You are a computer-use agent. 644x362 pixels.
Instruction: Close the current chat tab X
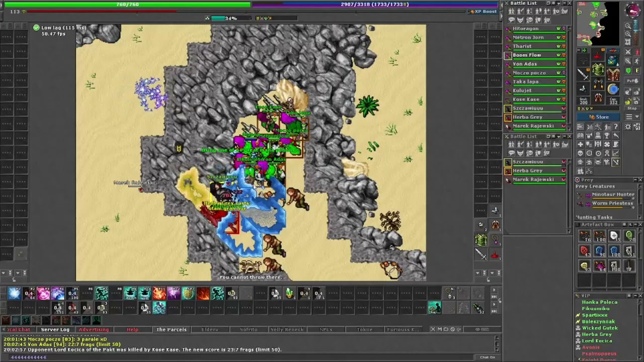pos(433,330)
